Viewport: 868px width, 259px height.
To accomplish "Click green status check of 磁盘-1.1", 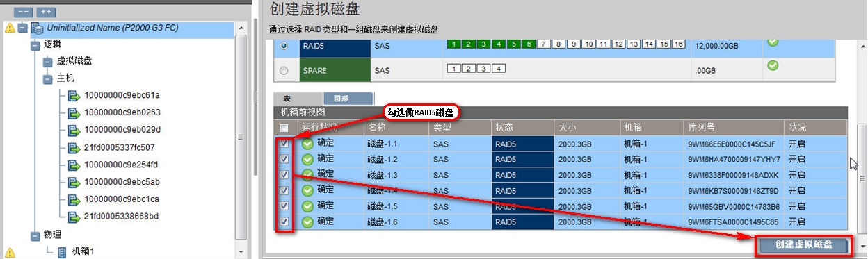I will coord(307,144).
